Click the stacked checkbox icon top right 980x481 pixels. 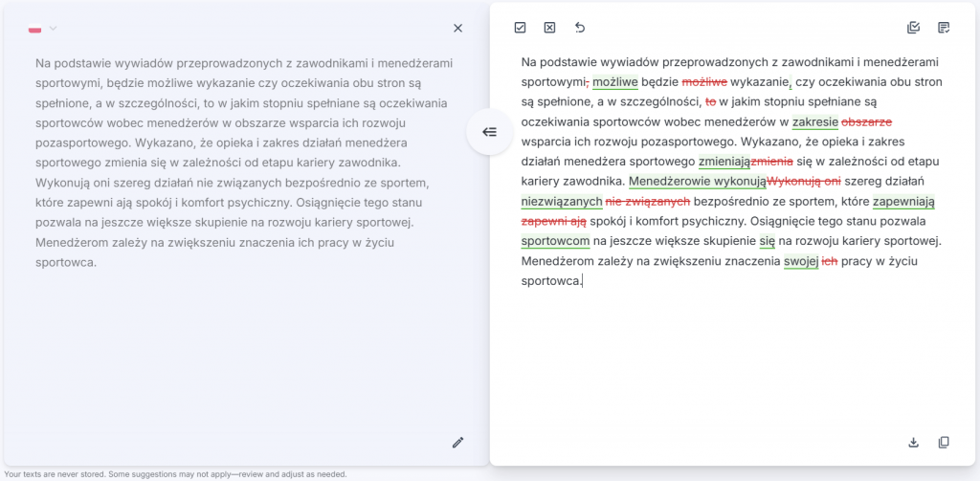(913, 28)
